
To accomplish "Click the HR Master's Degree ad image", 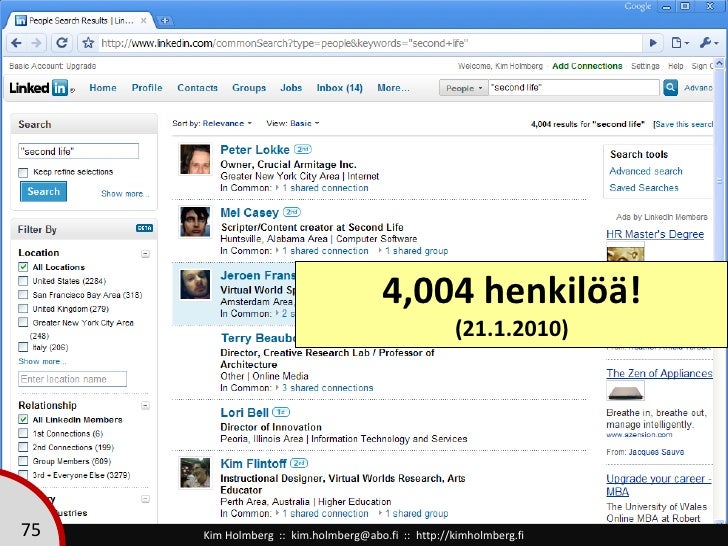I will click(625, 254).
